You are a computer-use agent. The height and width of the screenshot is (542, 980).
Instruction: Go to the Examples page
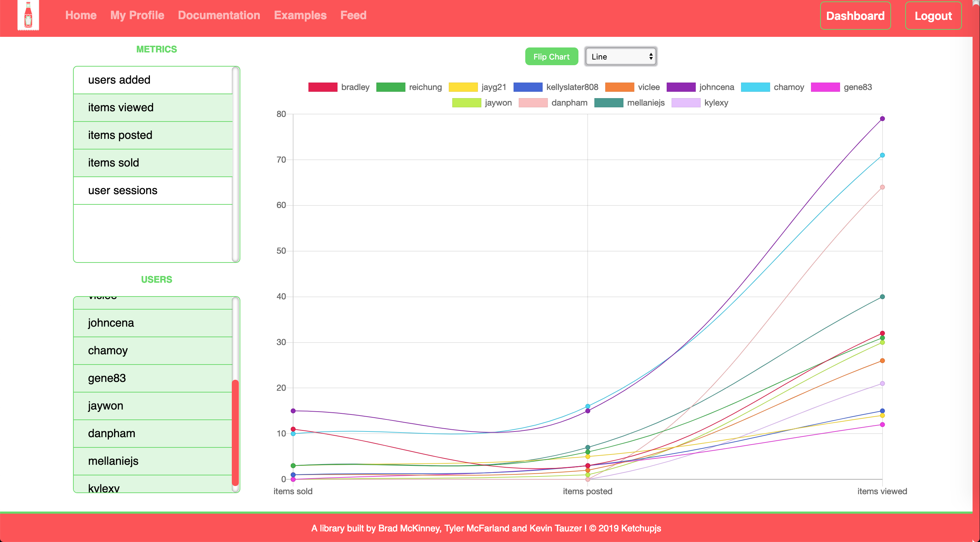(x=300, y=15)
